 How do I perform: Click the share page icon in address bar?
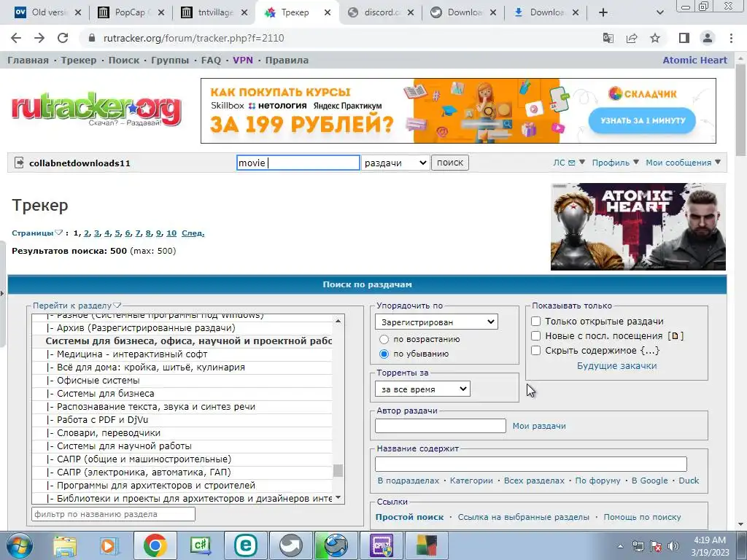(632, 38)
